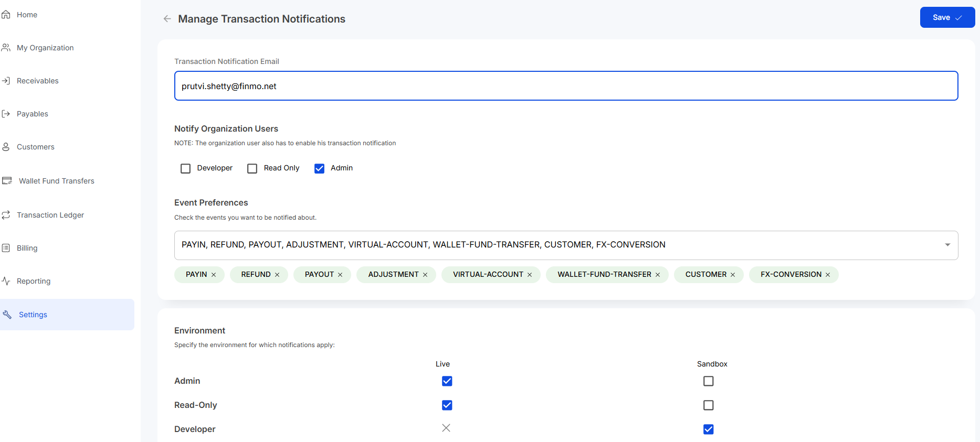The width and height of the screenshot is (980, 442).
Task: Remove the VIRTUAL-ACCOUNT chip with its x
Action: click(530, 275)
